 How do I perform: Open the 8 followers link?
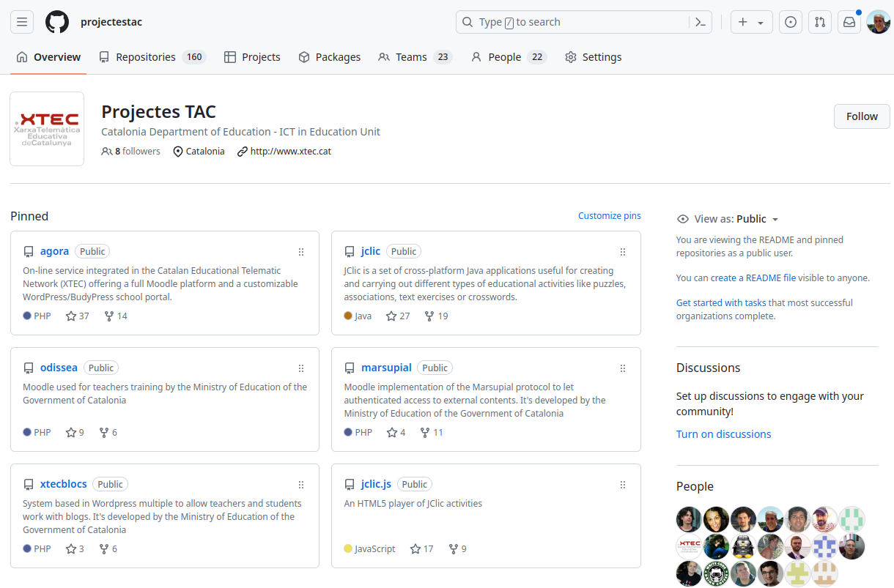(130, 152)
